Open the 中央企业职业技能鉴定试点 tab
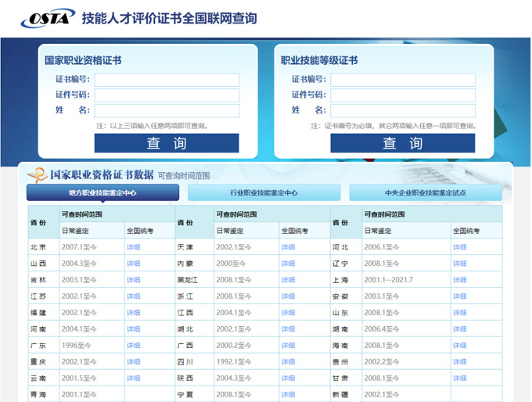 [425, 192]
